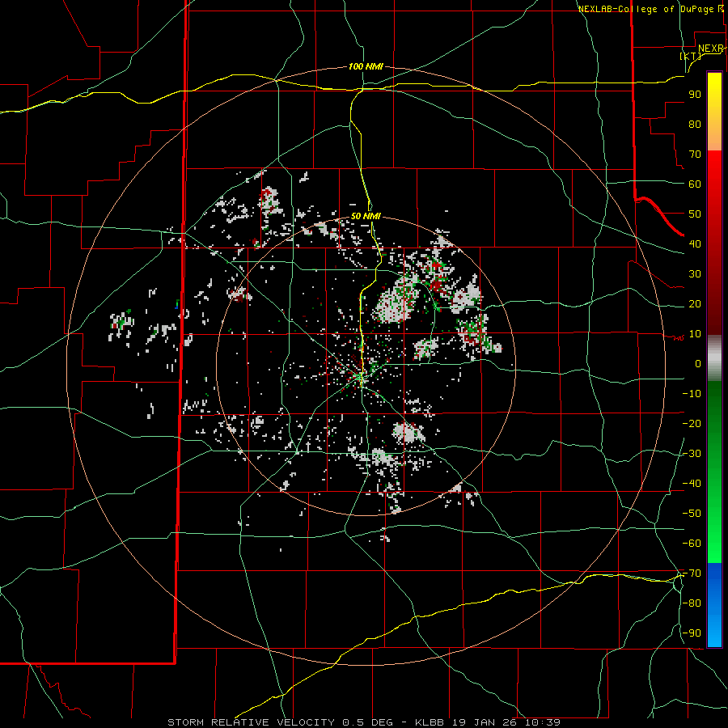
Task: Click the "-50" scale value
Action: pyautogui.click(x=692, y=514)
